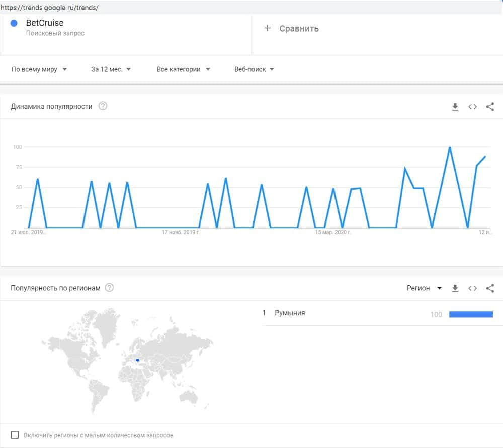Expand the За 12 мес. time range dropdown

[111, 69]
